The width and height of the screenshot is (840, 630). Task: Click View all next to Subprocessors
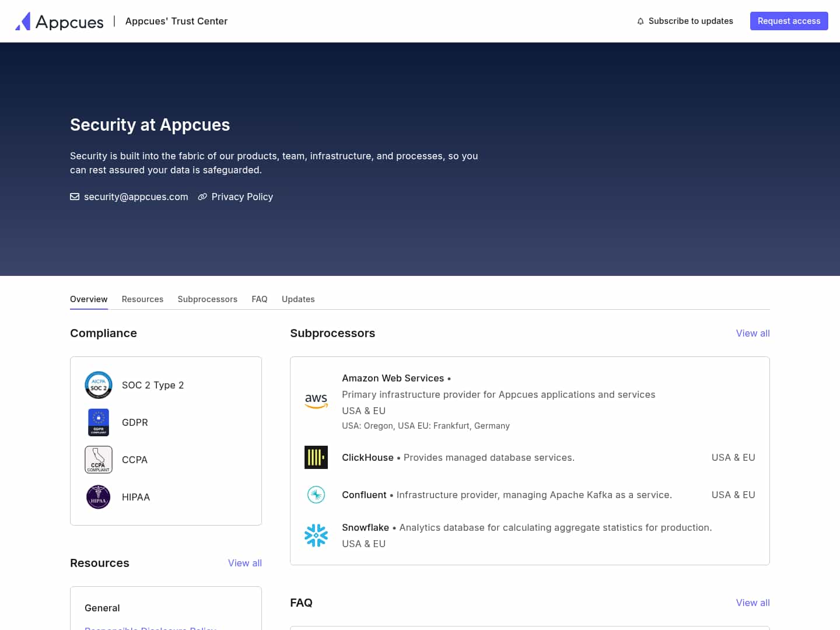pos(752,333)
